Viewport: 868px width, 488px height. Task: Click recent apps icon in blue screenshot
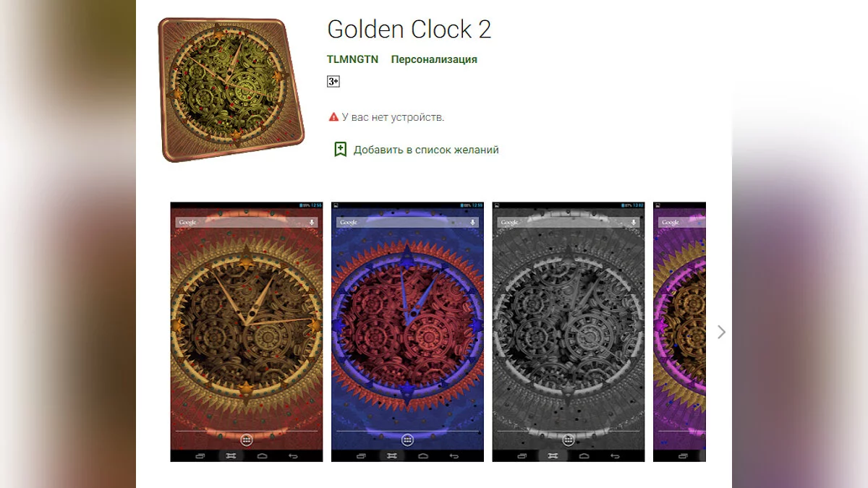click(361, 456)
